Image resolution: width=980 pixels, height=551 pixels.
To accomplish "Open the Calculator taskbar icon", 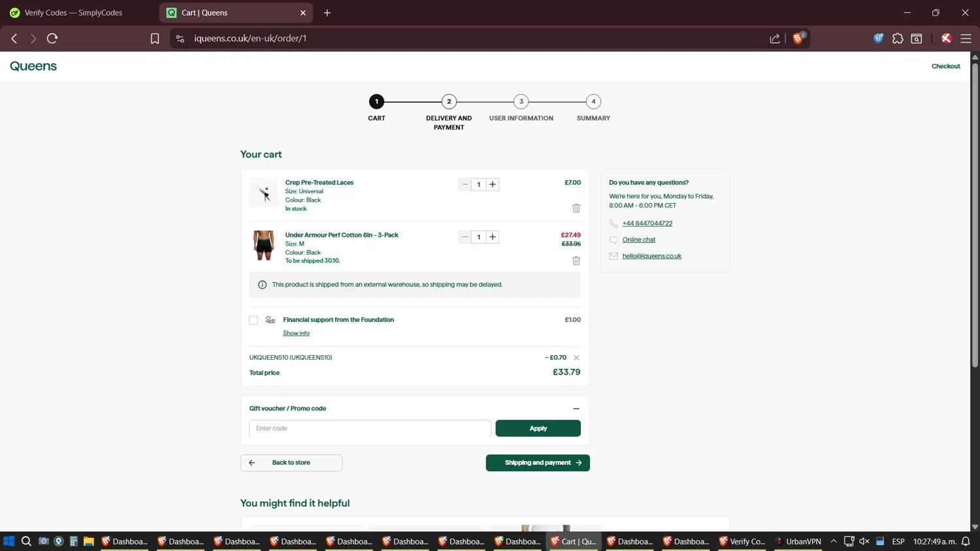I will [x=74, y=541].
